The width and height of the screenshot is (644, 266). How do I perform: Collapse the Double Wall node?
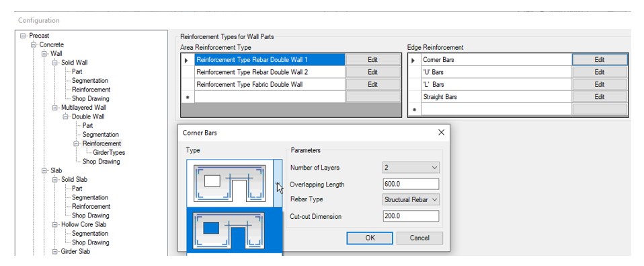(x=66, y=117)
